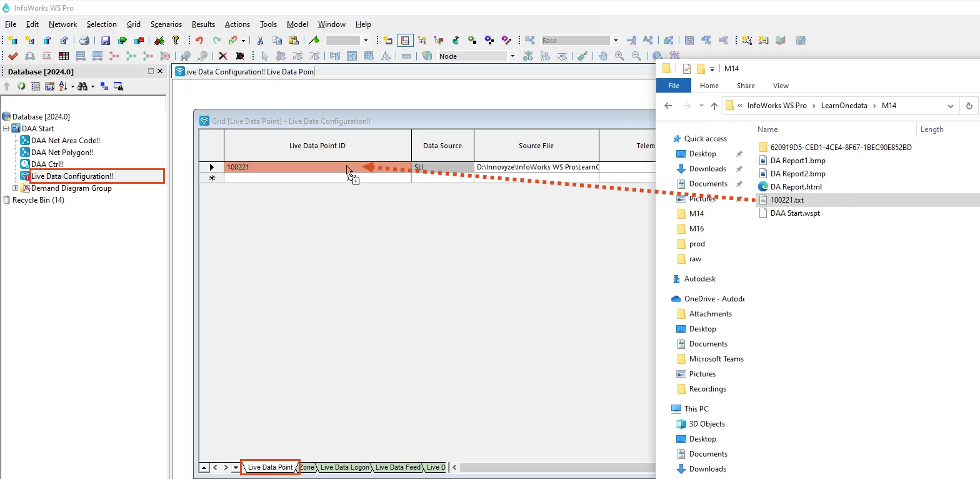Select the DAA Start.wspt file
This screenshot has width=980, height=479.
click(x=795, y=213)
